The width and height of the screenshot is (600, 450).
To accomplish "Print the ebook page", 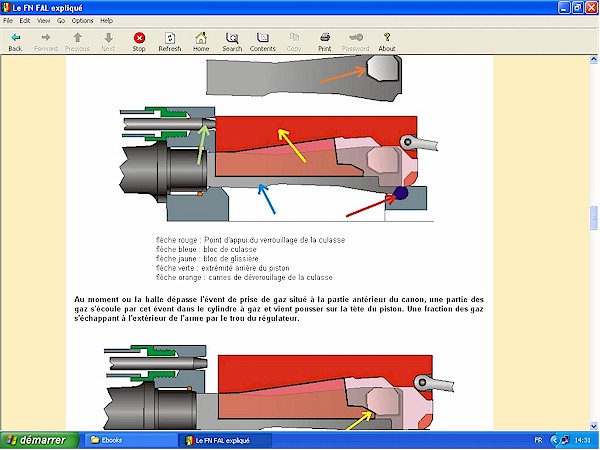I will 325,42.
